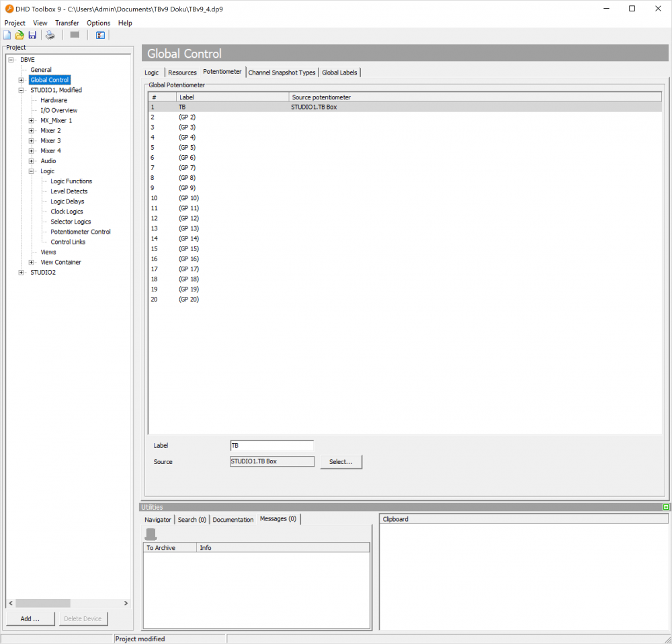Open the Global Labels tab
The width and height of the screenshot is (672, 644).
point(339,73)
